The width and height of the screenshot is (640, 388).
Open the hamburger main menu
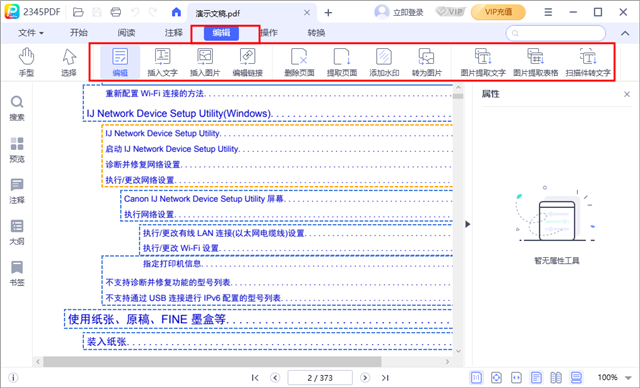click(x=548, y=12)
